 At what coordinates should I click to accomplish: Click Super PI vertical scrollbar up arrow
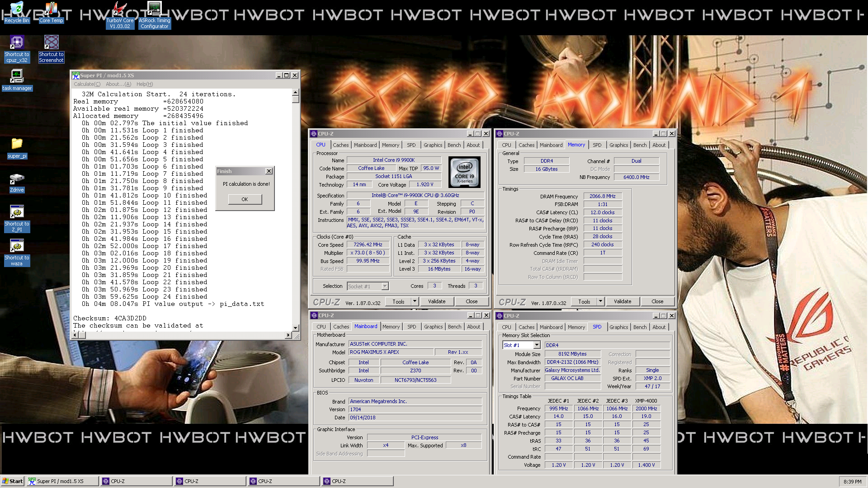point(296,92)
